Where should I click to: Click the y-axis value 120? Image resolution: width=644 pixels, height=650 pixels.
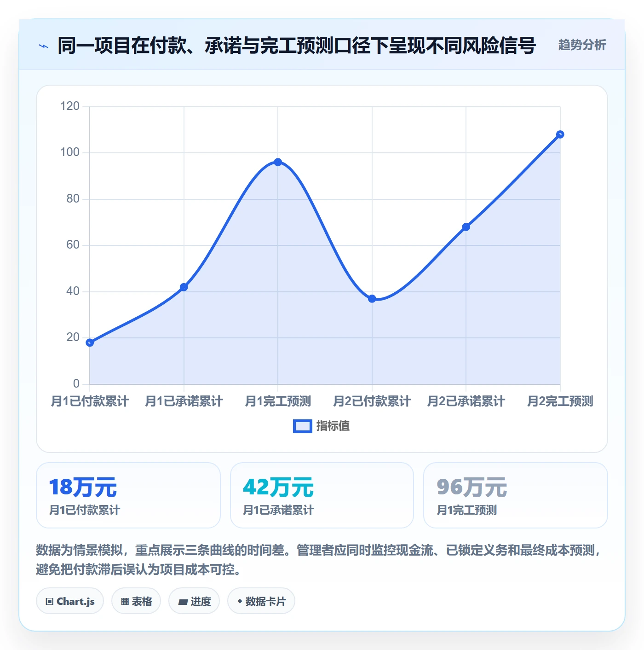tap(70, 106)
